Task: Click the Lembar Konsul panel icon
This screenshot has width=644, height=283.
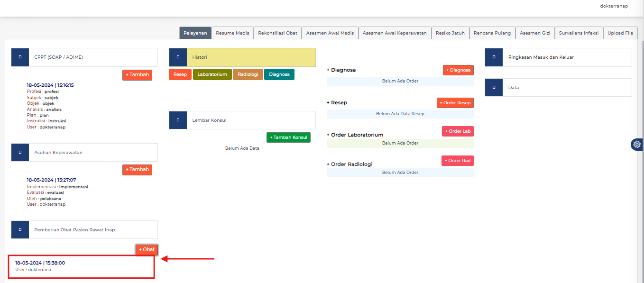Action: point(178,120)
